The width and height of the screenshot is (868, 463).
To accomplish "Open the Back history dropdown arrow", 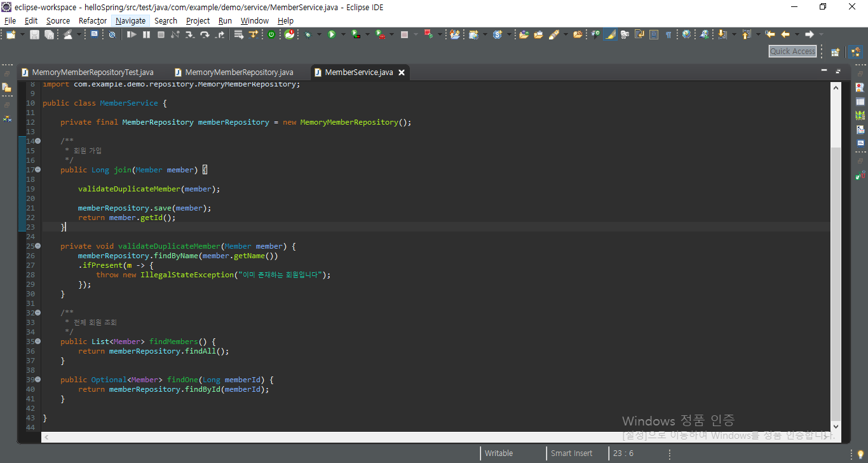I will 797,34.
